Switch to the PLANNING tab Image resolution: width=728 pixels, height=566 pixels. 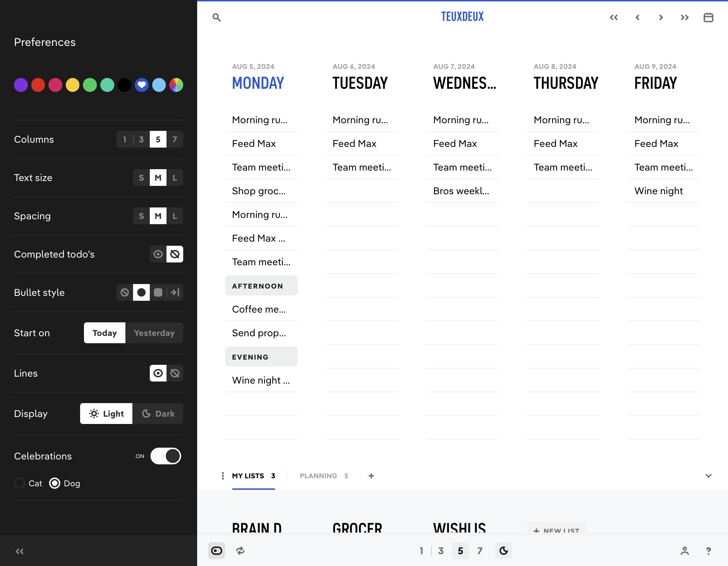click(324, 476)
